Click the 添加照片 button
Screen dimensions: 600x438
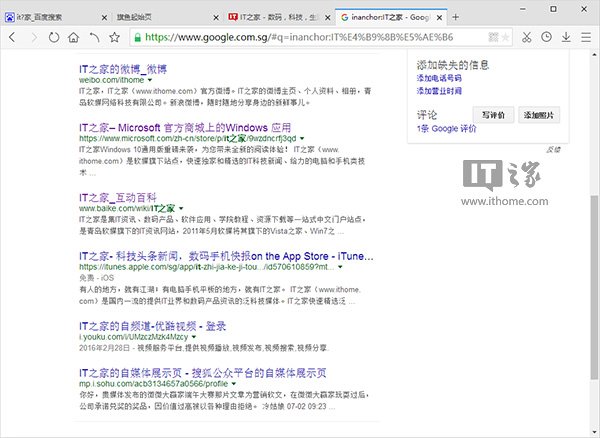point(543,115)
